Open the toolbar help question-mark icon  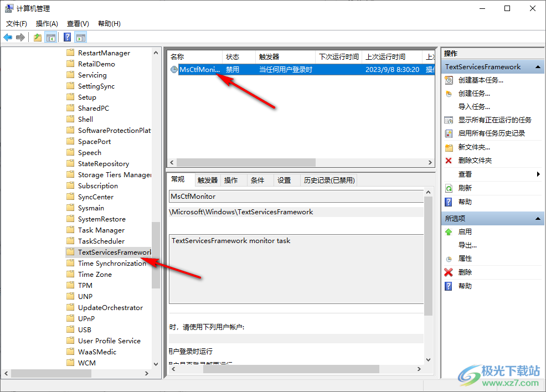pyautogui.click(x=68, y=37)
